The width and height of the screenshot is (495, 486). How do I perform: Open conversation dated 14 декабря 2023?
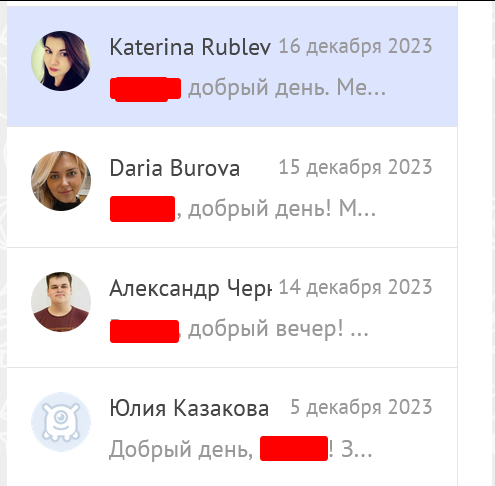(x=355, y=287)
